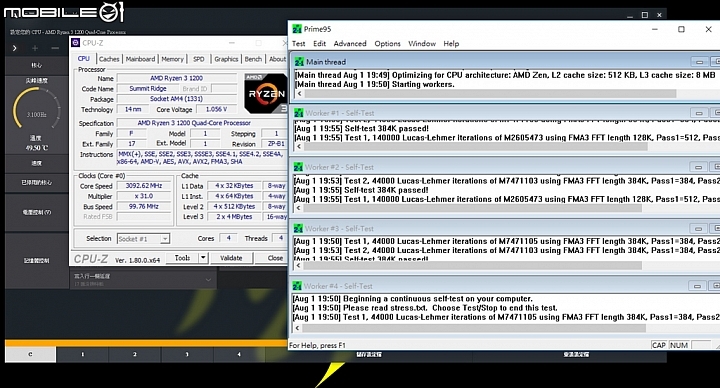Image resolution: width=720 pixels, height=388 pixels.
Task: Click the Worker #2 Self-Test window icon
Action: [298, 167]
